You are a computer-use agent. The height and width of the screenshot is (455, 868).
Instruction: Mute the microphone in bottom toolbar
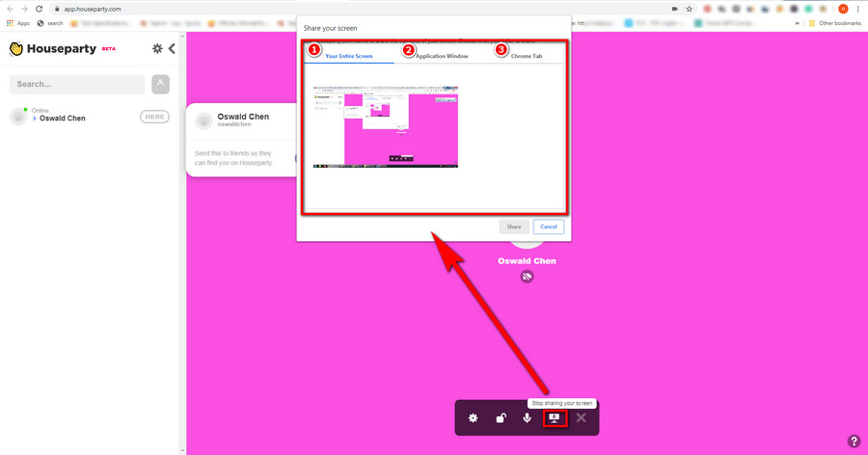(x=527, y=418)
